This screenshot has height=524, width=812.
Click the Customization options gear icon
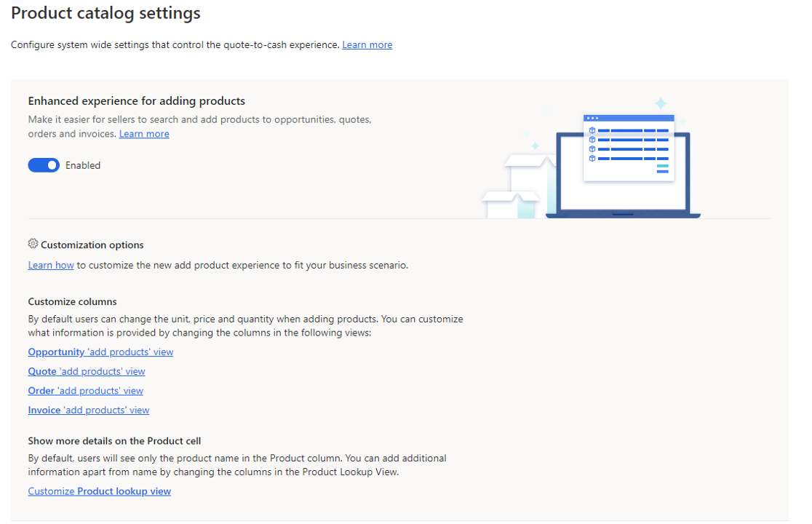[x=33, y=244]
